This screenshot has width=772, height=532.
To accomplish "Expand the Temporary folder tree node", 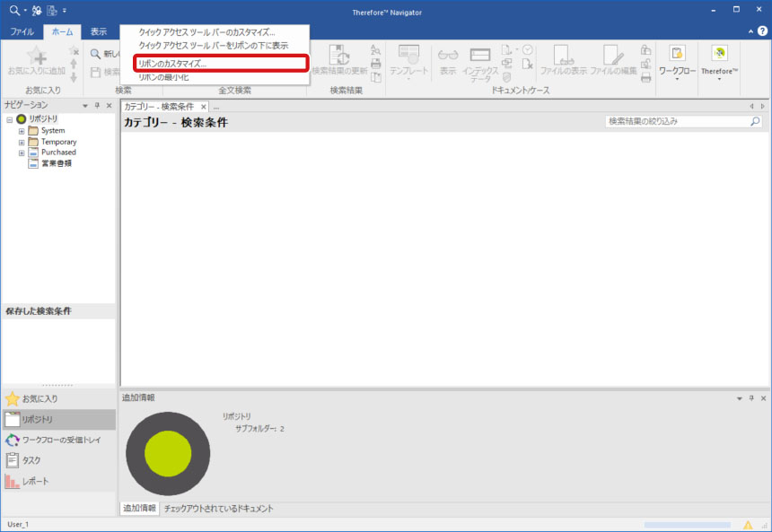I will pos(21,142).
